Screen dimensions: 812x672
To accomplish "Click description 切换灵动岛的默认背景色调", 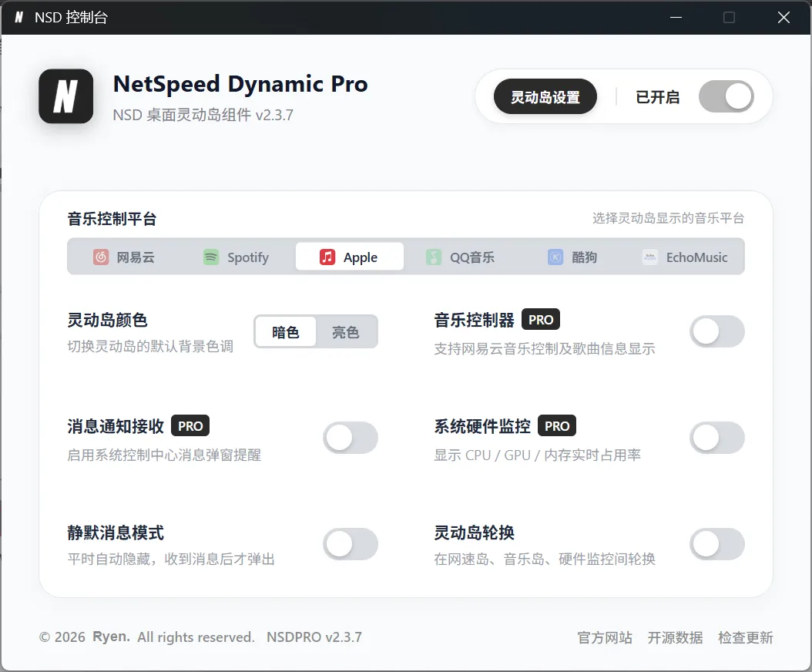I will [x=150, y=347].
